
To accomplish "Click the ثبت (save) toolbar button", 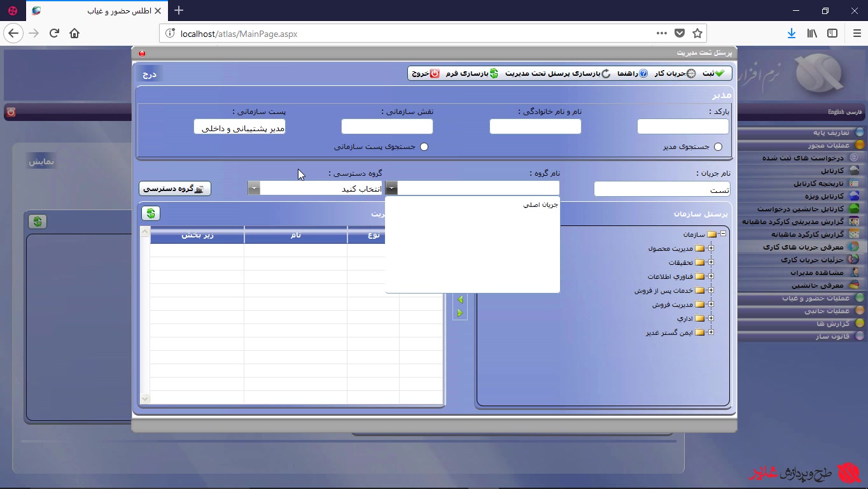I will [713, 73].
